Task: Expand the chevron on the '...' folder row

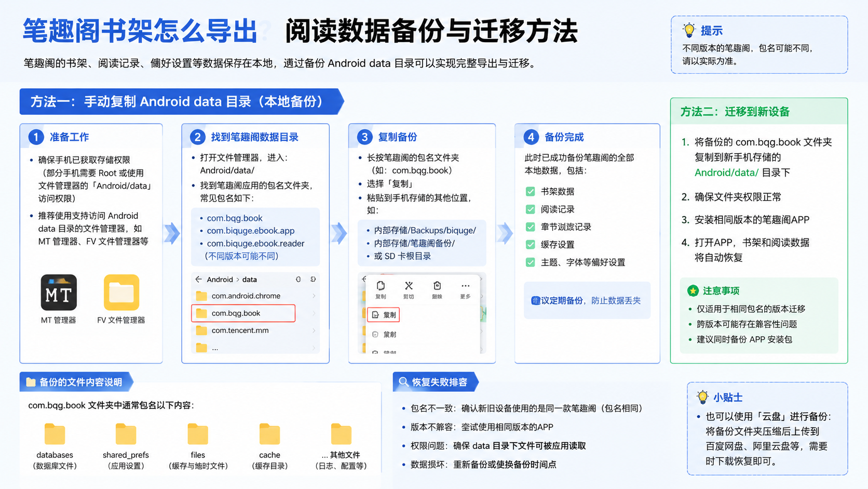Action: coord(314,348)
